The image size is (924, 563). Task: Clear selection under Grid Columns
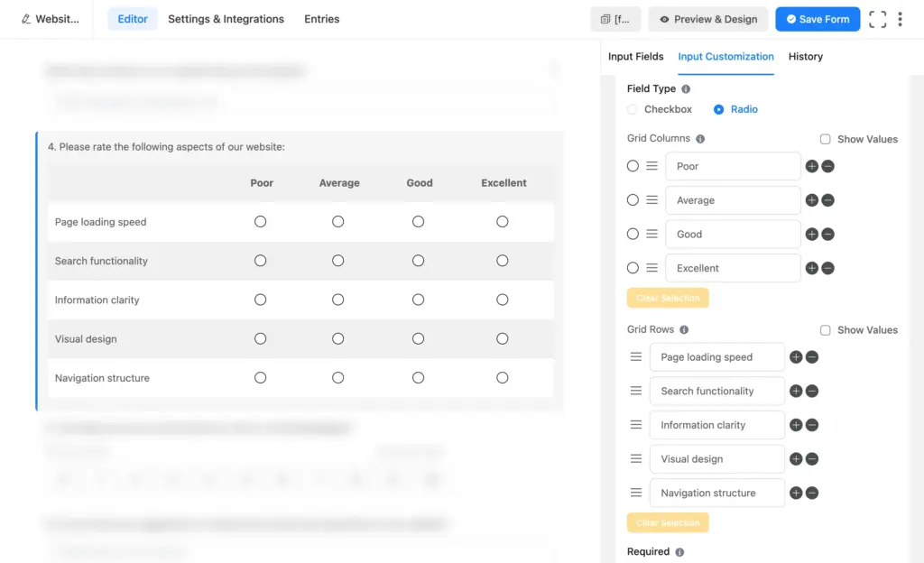click(x=668, y=298)
